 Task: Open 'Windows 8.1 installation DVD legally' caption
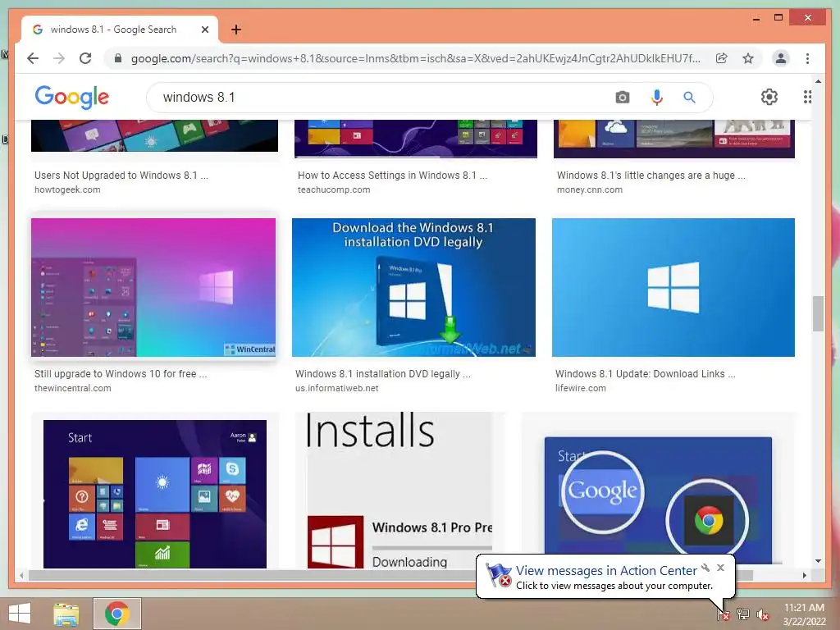tap(382, 374)
